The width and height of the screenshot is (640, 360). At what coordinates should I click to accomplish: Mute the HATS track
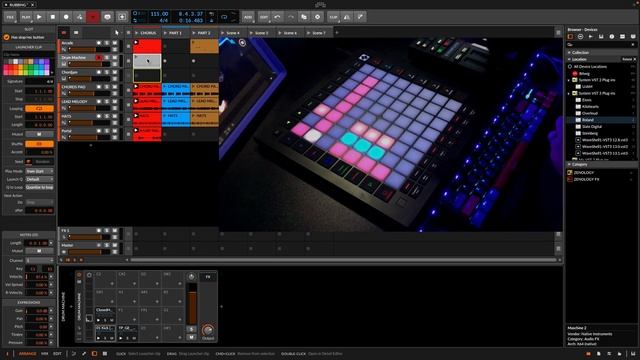115,116
